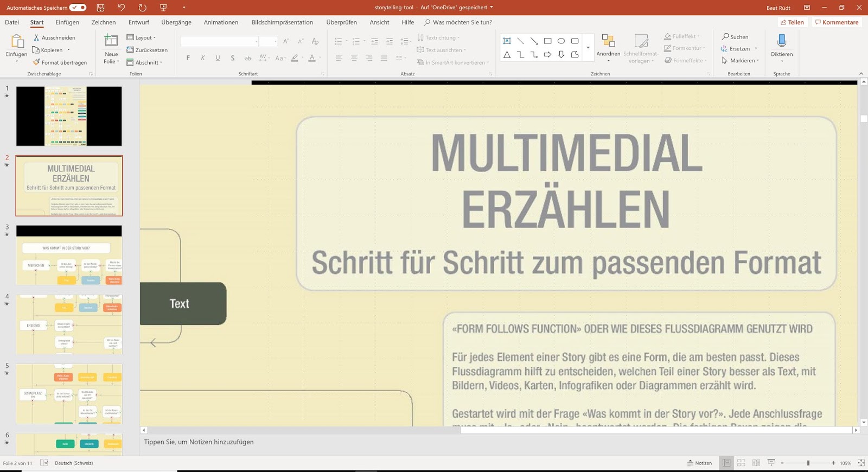Open the Kommentare pane
868x472 pixels.
click(837, 22)
